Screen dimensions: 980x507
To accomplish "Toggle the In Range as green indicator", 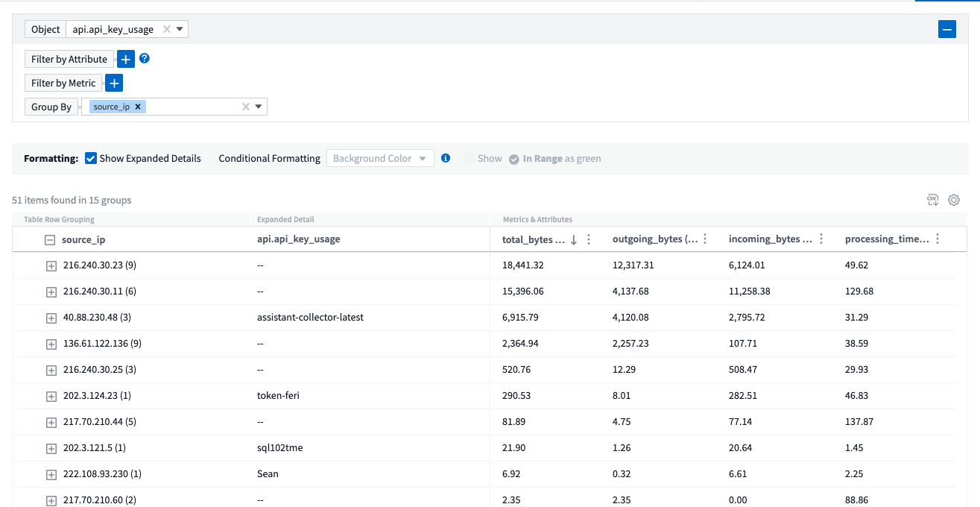I will click(513, 157).
